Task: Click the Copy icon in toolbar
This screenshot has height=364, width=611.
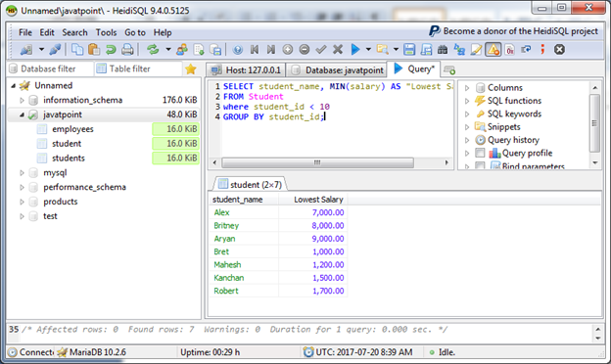Action: pyautogui.click(x=77, y=50)
